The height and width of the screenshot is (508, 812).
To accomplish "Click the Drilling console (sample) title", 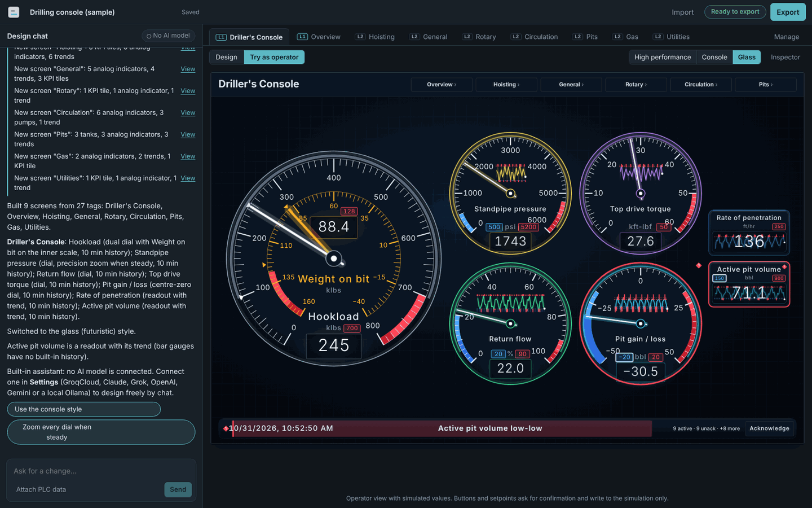I will (72, 12).
